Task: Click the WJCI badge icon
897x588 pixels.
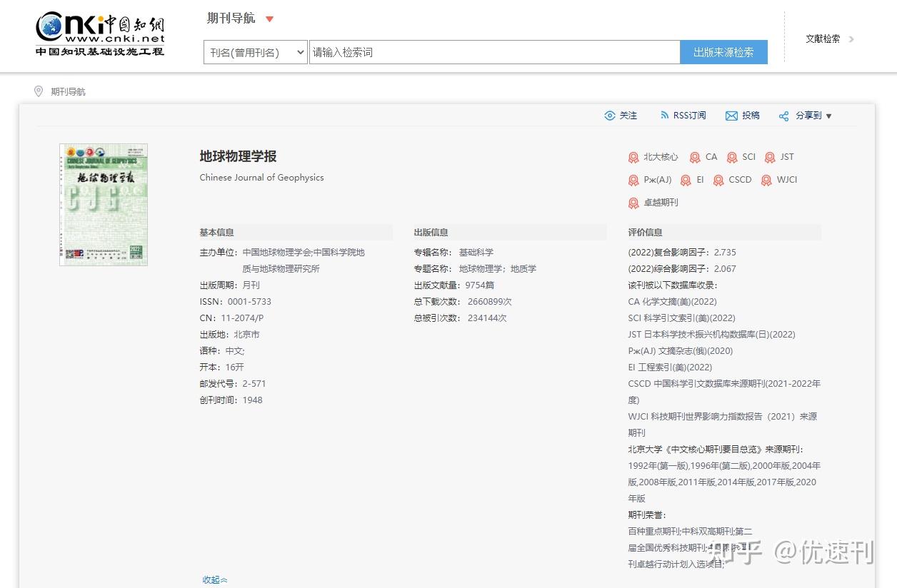Action: 766,181
